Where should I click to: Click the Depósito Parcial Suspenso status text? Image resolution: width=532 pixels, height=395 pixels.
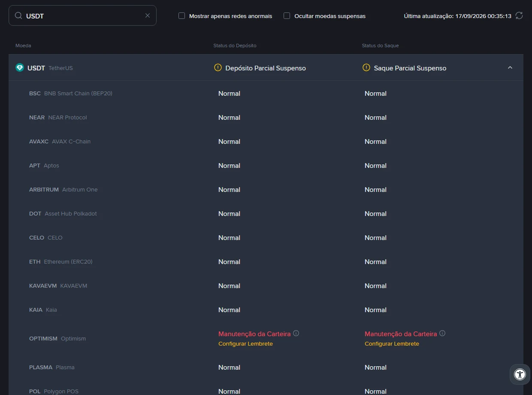[x=266, y=68]
